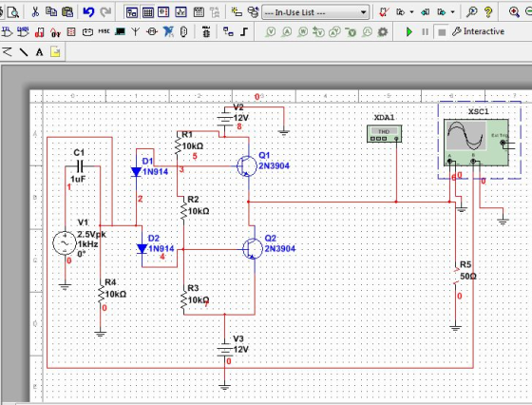Viewport: 532px width, 405px height.
Task: Place a digital probe
Action: tap(367, 32)
